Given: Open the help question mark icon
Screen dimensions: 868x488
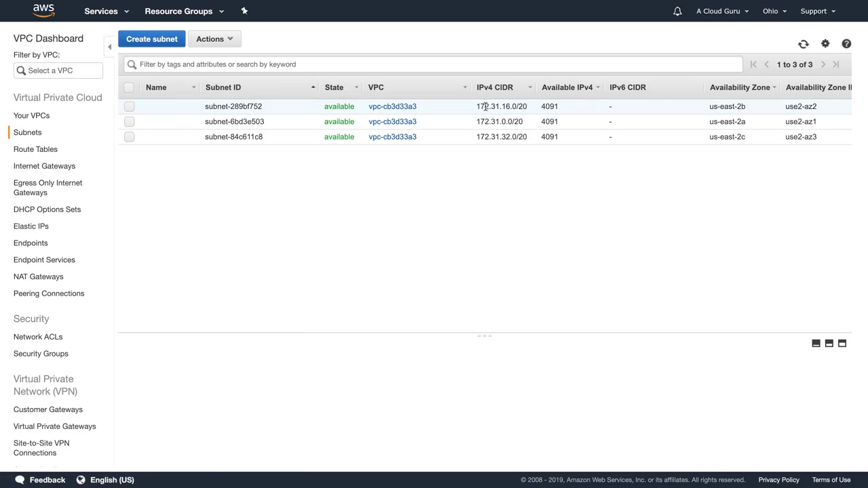Looking at the screenshot, I should coord(846,44).
